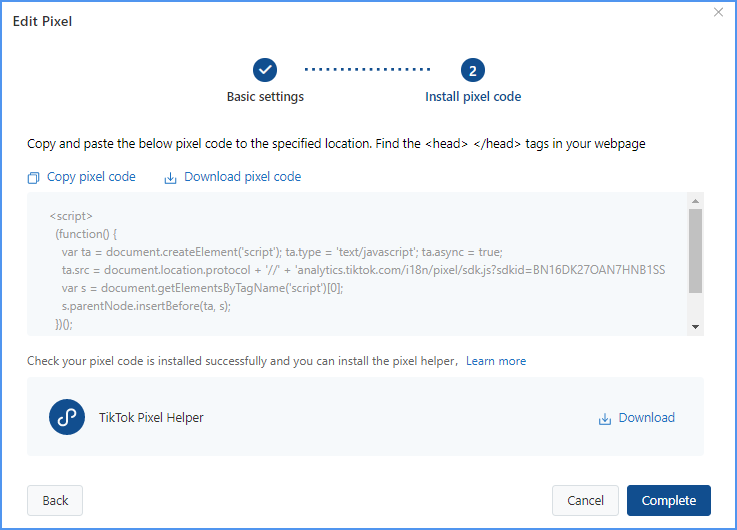This screenshot has width=737, height=530.
Task: Close the Edit Pixel dialog
Action: pyautogui.click(x=718, y=11)
